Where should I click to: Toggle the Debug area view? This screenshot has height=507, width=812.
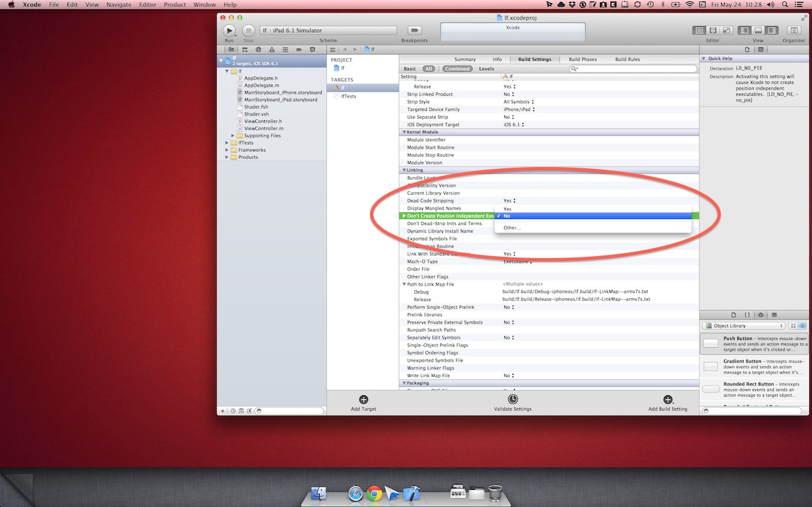[758, 30]
